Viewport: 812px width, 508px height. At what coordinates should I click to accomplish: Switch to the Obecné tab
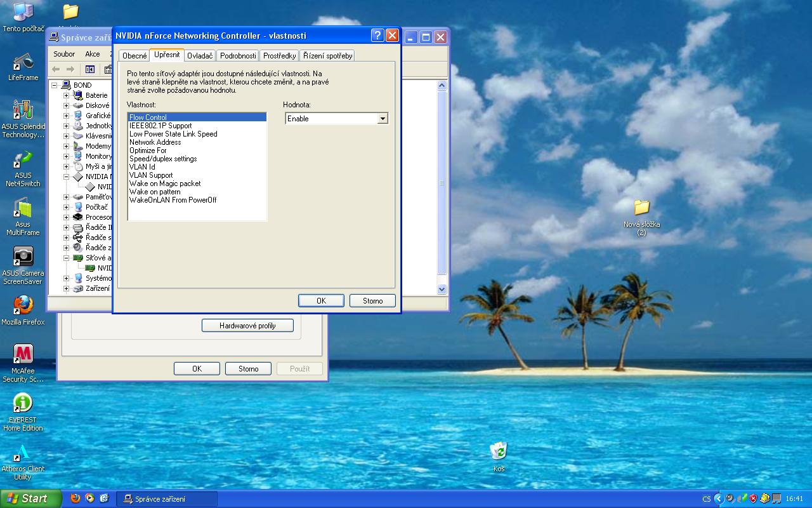(134, 56)
